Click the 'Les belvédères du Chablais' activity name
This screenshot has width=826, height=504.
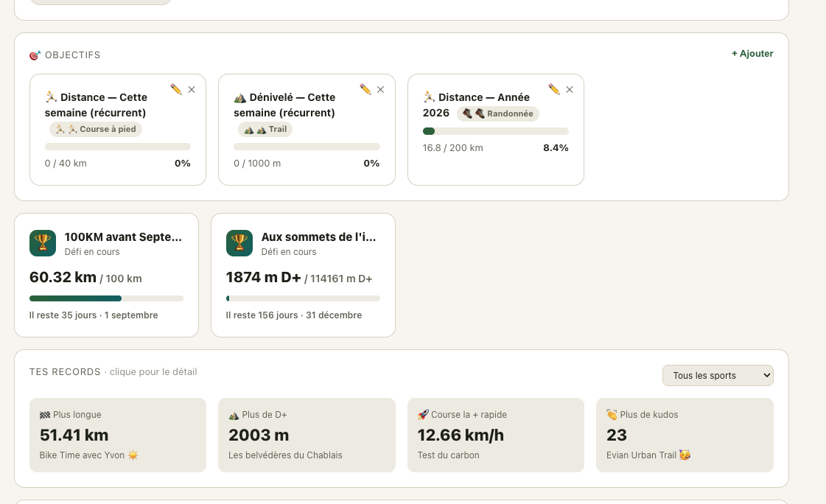[285, 455]
